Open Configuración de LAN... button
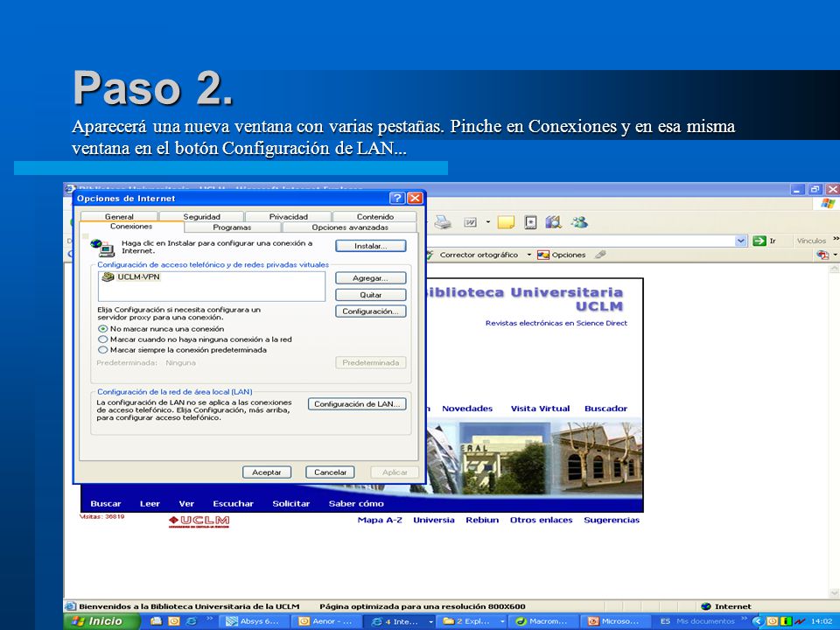This screenshot has height=630, width=840. (357, 404)
